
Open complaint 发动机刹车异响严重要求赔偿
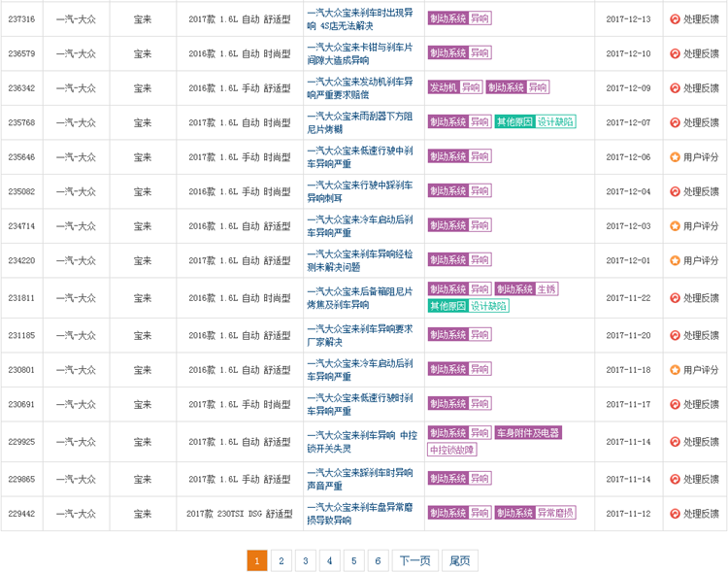(360, 87)
